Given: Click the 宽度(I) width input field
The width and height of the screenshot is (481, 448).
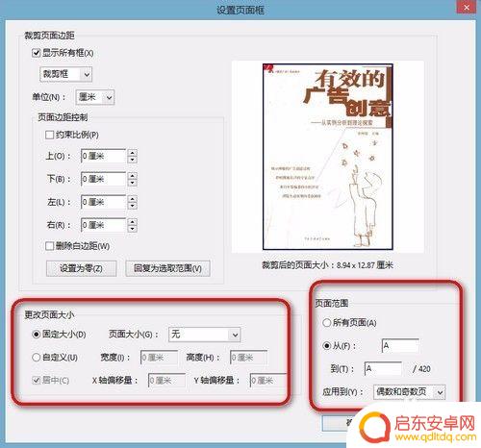Looking at the screenshot, I should pyautogui.click(x=159, y=358).
